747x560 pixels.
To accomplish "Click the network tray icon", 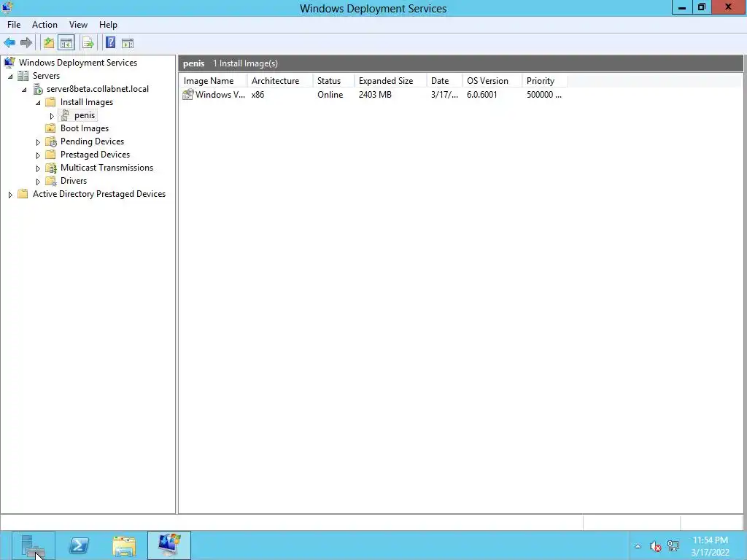I will 673,545.
